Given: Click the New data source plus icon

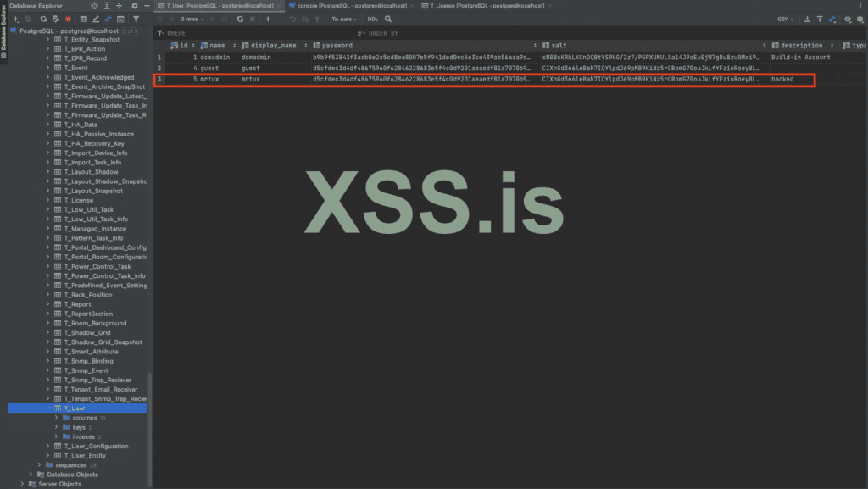Looking at the screenshot, I should 15,19.
